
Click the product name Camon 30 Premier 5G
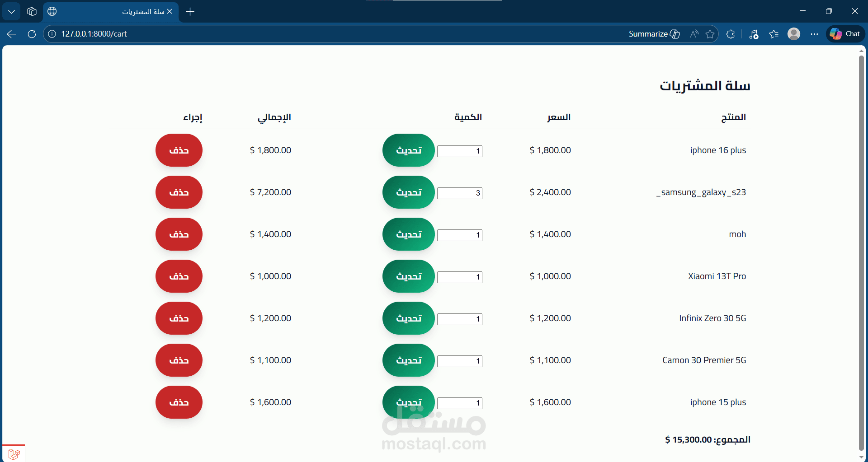click(x=704, y=360)
